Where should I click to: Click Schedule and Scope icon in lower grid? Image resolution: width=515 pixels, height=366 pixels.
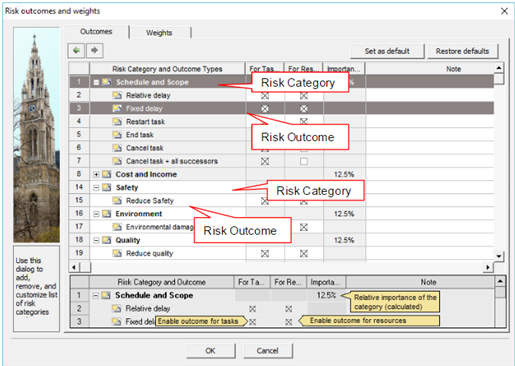point(106,295)
